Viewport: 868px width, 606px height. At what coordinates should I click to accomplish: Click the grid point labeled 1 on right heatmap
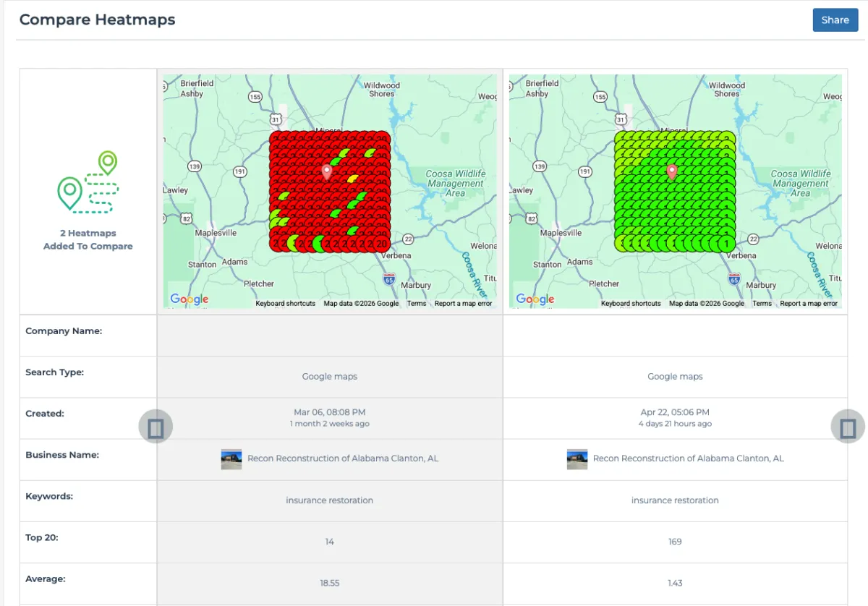[726, 244]
